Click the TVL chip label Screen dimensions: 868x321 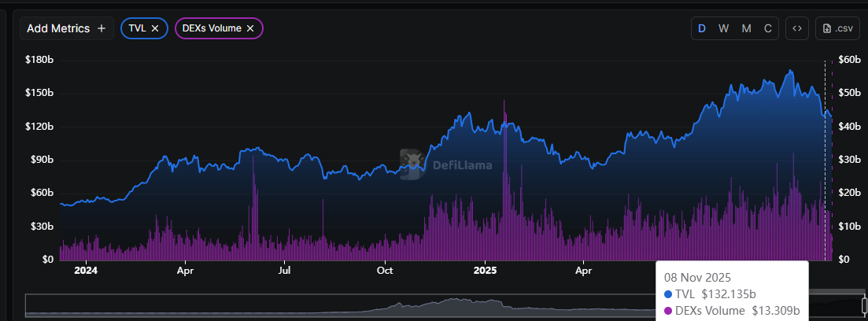(137, 28)
